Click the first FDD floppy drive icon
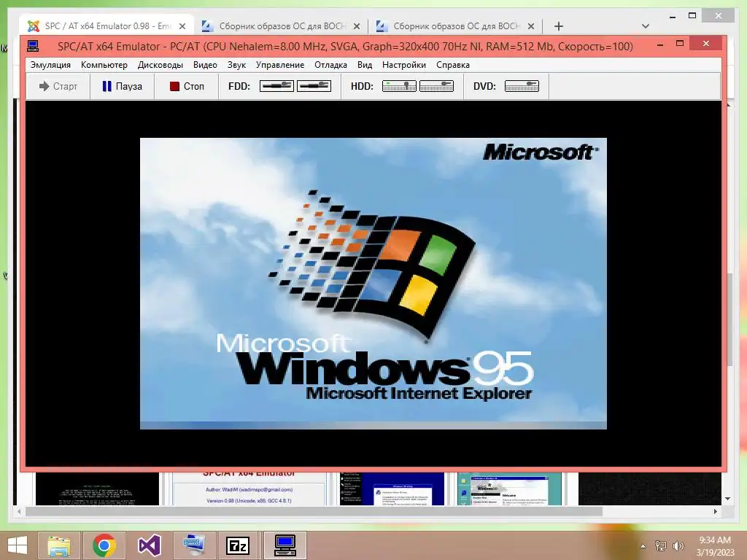 276,86
